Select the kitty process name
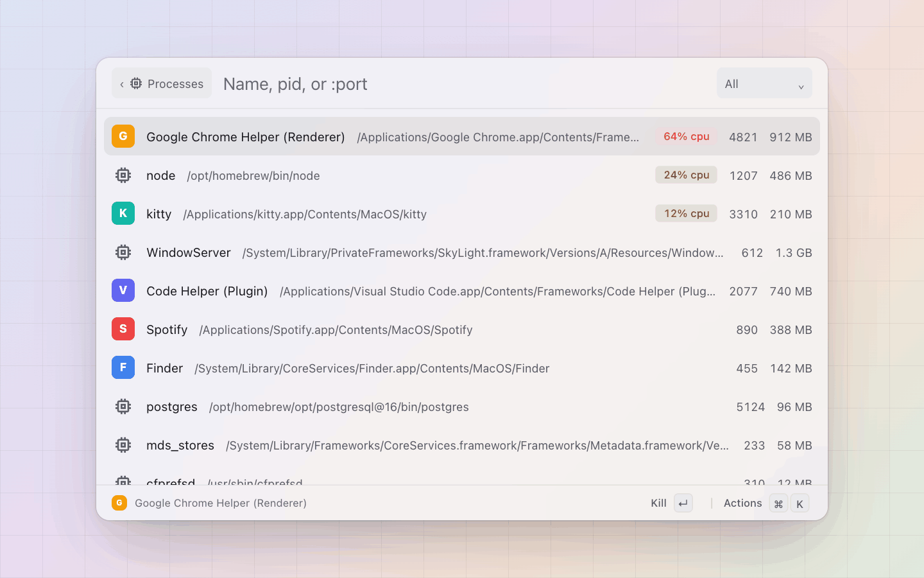 [158, 214]
